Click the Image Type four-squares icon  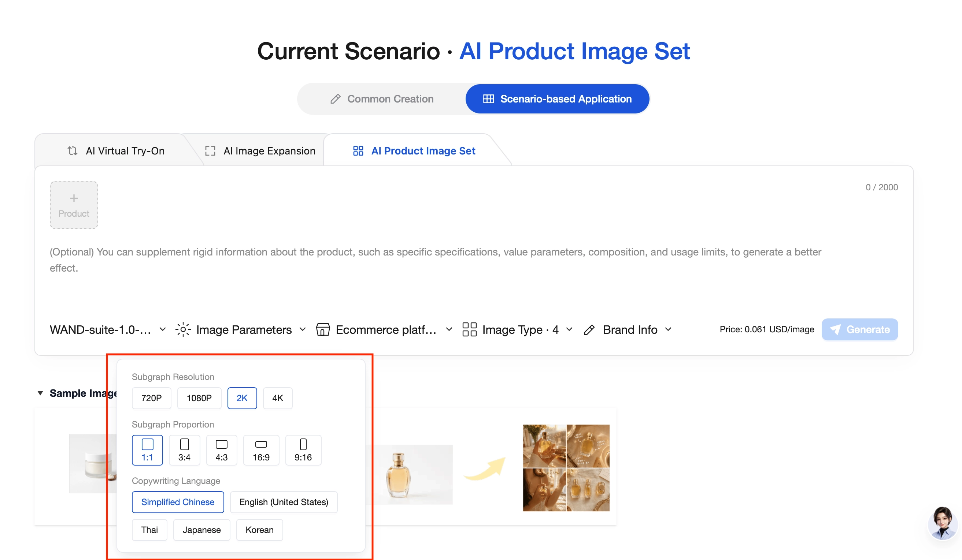(469, 329)
